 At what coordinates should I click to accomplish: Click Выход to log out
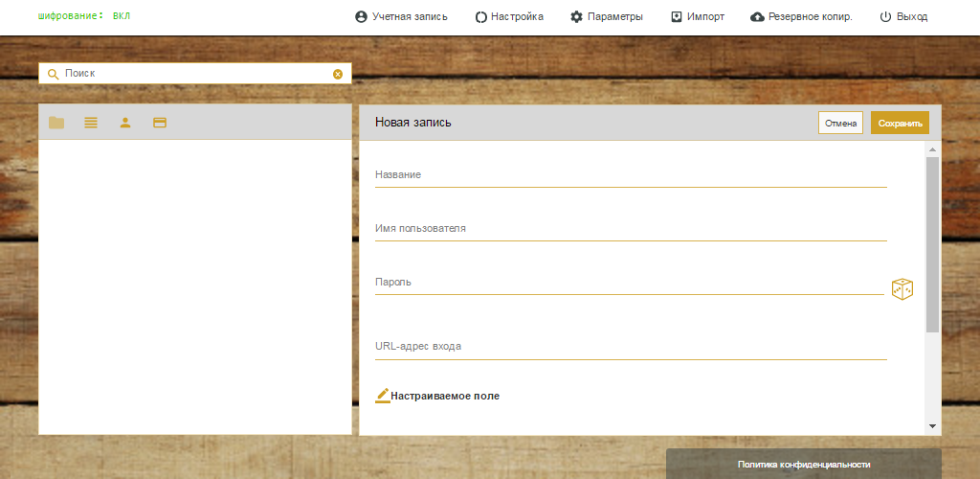(903, 17)
